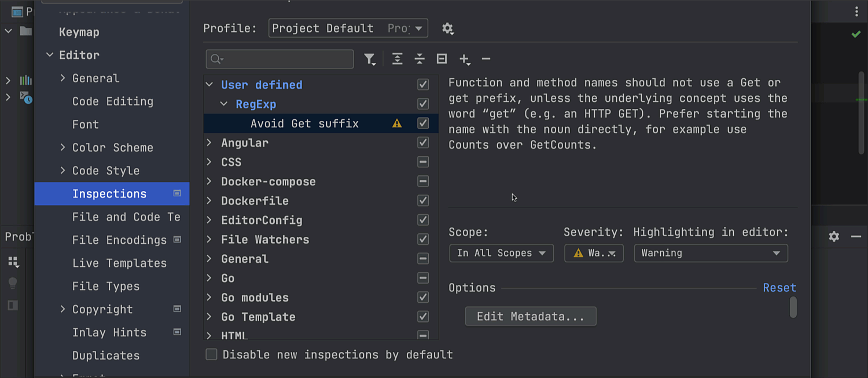Select Keymap in settings sidebar
This screenshot has width=868, height=378.
click(79, 32)
